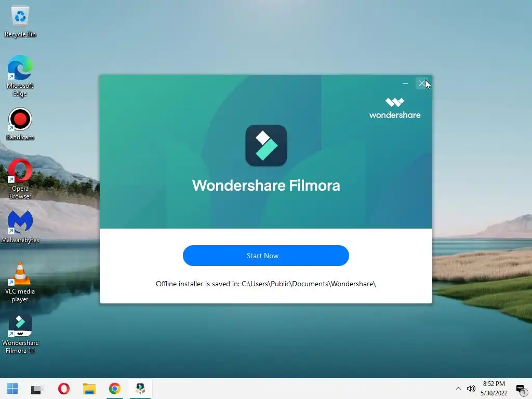Click the Filmora app logo in installer
This screenshot has height=399, width=532.
[266, 145]
